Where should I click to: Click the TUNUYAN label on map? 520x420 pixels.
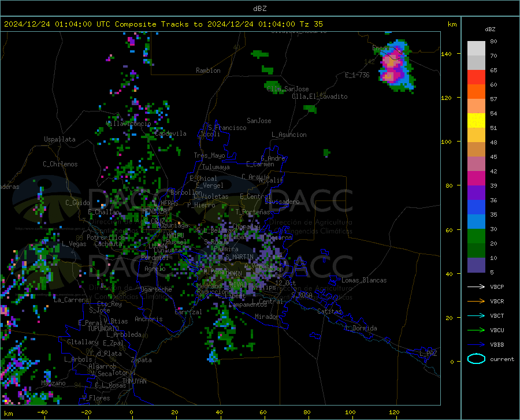tap(134, 381)
